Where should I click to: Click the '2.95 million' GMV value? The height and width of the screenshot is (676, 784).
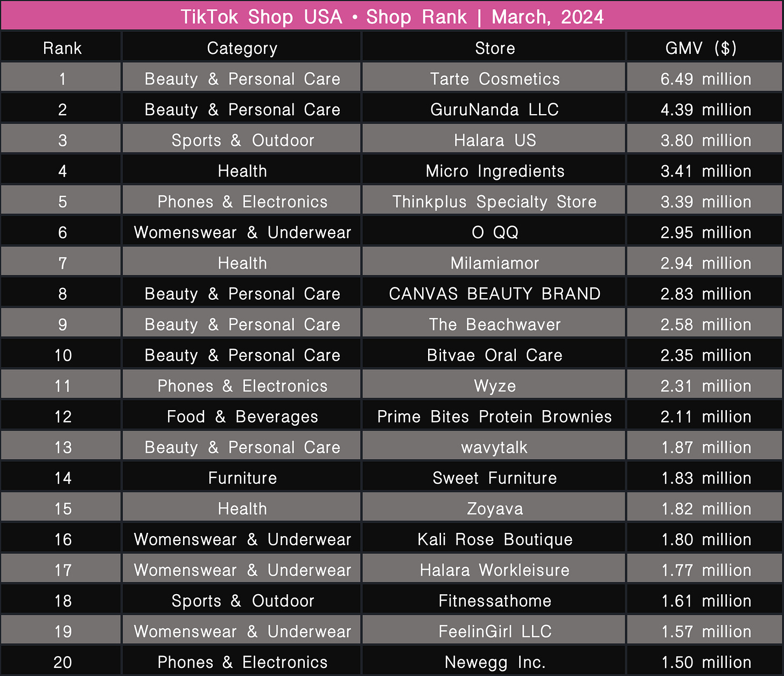pos(706,232)
